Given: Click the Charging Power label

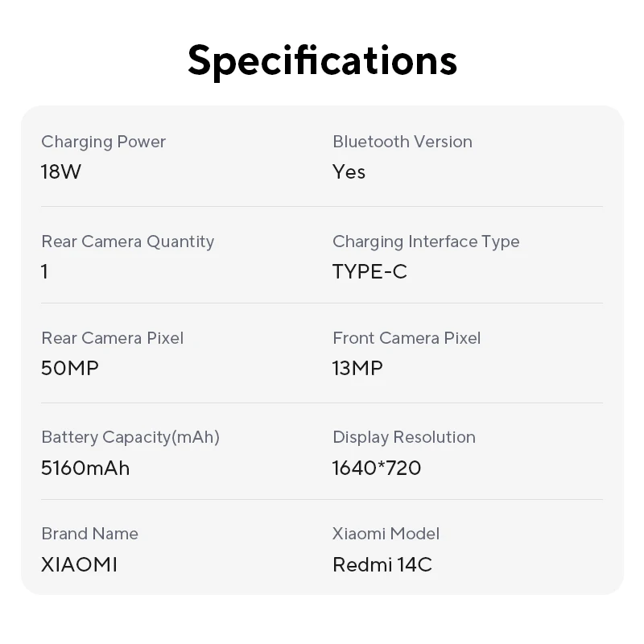Looking at the screenshot, I should click(x=103, y=142).
